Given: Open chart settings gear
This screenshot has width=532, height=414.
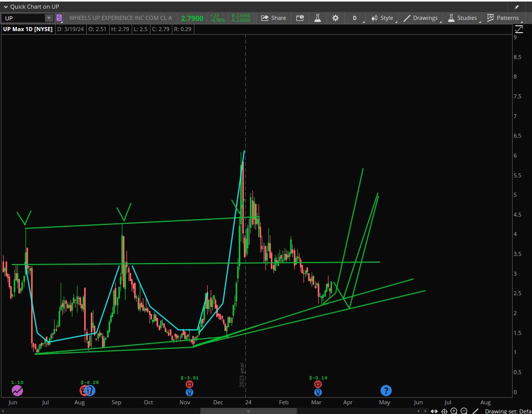Looking at the screenshot, I should tap(335, 18).
